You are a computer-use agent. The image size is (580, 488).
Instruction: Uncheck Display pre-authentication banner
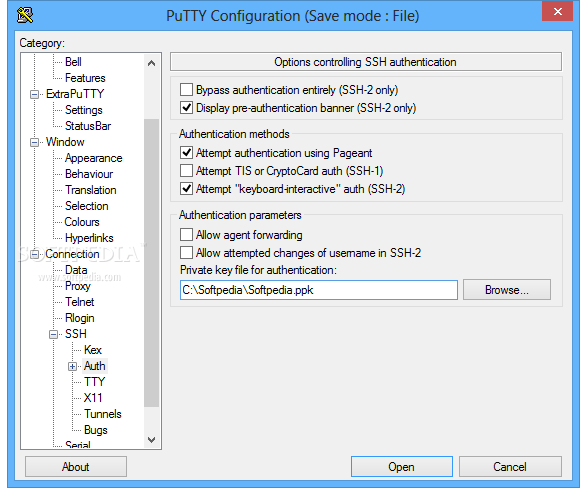pos(186,108)
